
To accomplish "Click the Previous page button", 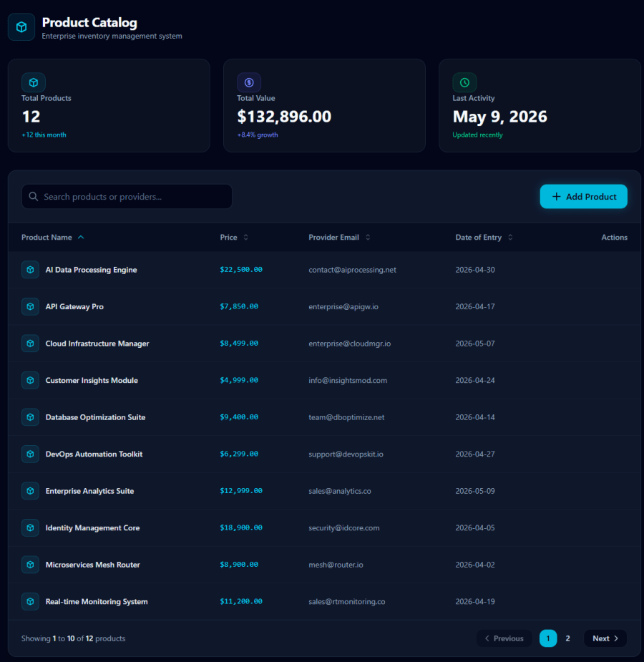I will (x=504, y=638).
